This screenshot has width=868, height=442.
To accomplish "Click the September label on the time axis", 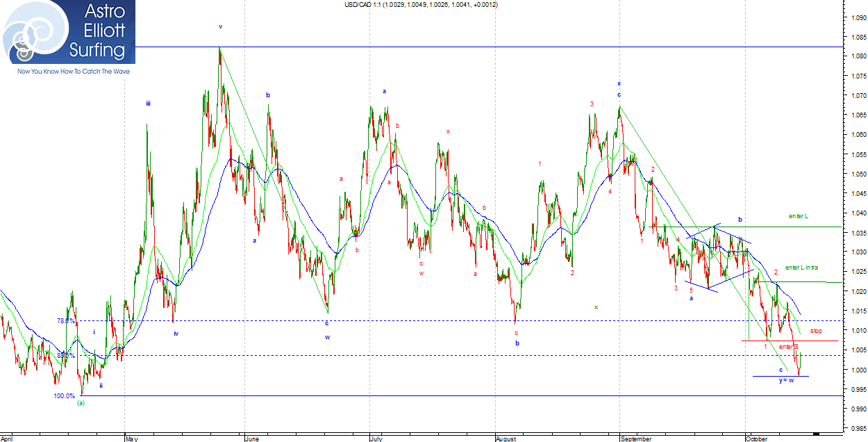I will pyautogui.click(x=636, y=439).
